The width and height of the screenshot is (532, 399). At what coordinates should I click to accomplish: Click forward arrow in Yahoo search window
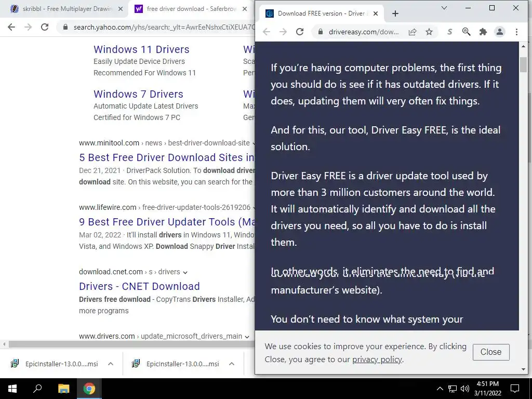pos(28,27)
